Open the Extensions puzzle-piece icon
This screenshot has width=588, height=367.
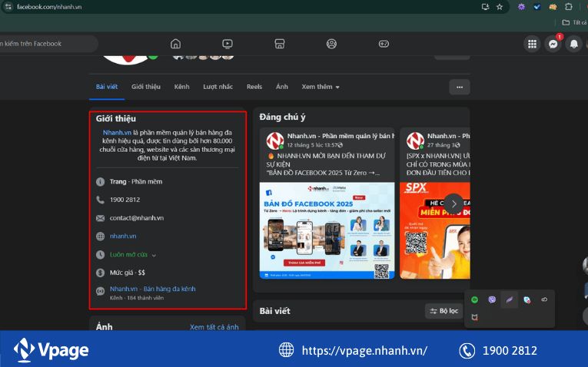tap(569, 7)
